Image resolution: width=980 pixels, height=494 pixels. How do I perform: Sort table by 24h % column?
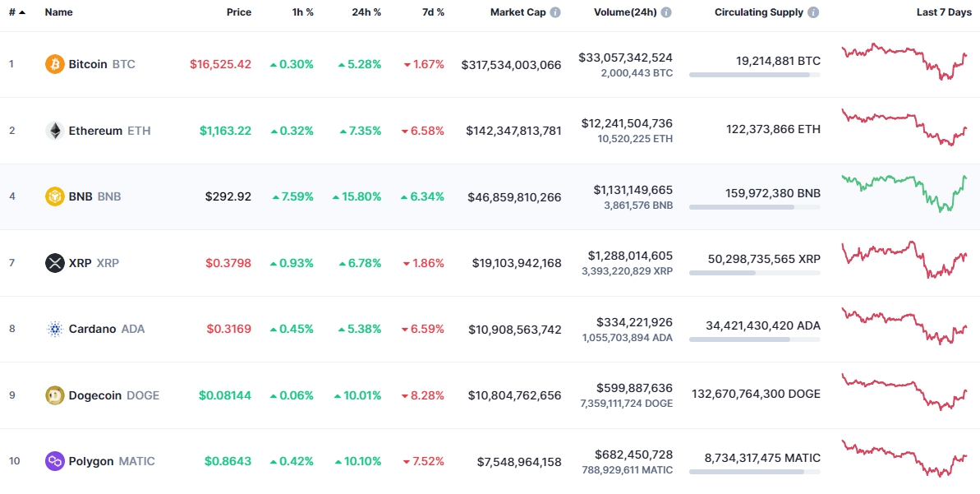click(365, 12)
